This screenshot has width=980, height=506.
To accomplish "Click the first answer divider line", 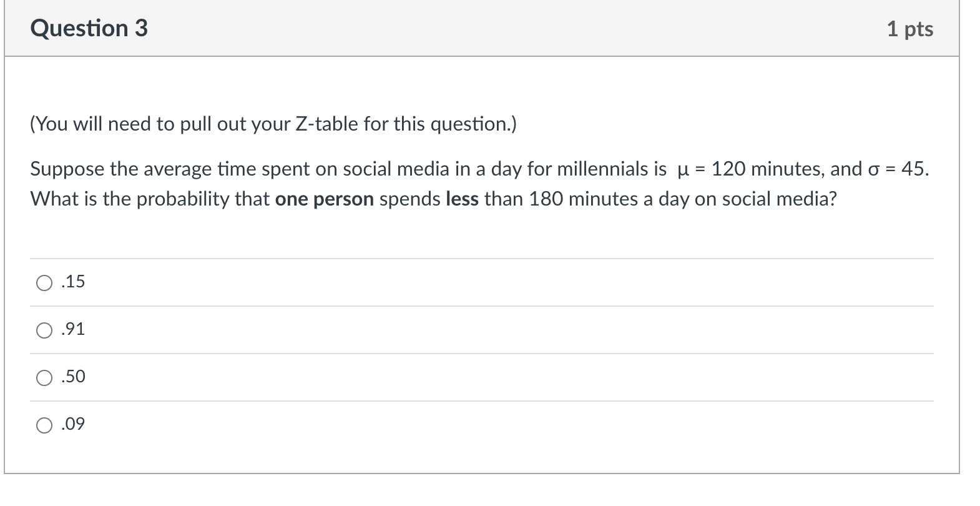I will pyautogui.click(x=481, y=258).
